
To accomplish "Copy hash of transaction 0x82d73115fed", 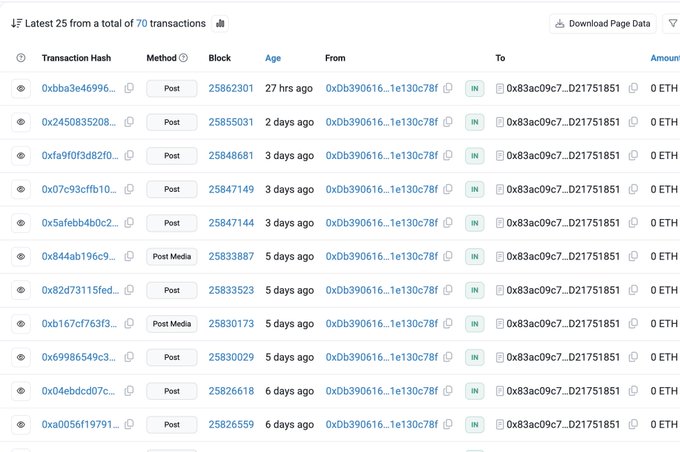I will point(129,290).
